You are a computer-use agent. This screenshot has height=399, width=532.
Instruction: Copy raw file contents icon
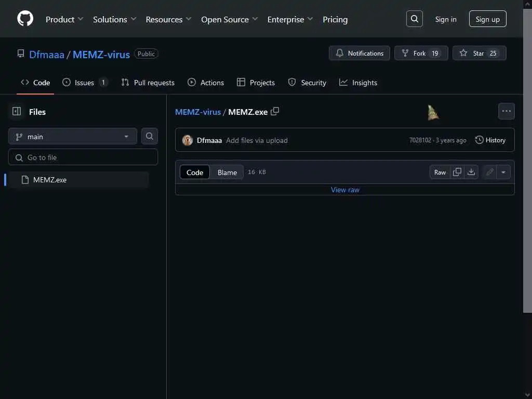coord(457,172)
